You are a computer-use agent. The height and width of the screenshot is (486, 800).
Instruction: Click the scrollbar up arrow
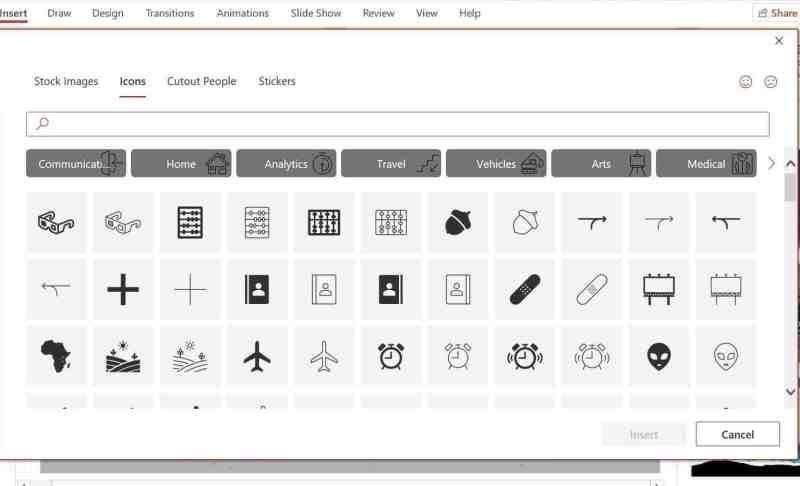pos(790,164)
